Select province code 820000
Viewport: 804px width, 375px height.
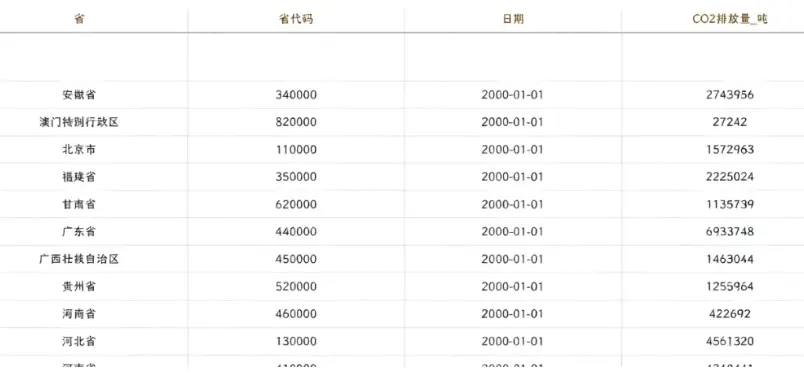point(296,122)
